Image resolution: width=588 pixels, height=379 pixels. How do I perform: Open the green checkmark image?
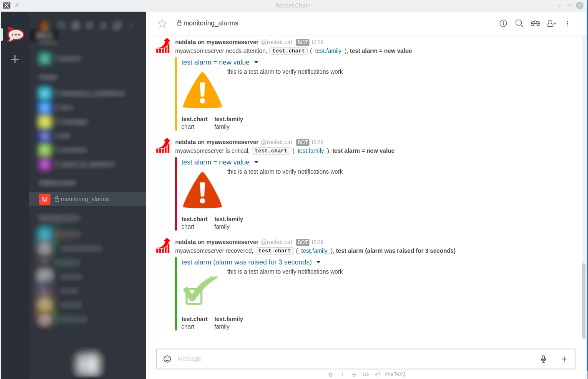coord(201,290)
